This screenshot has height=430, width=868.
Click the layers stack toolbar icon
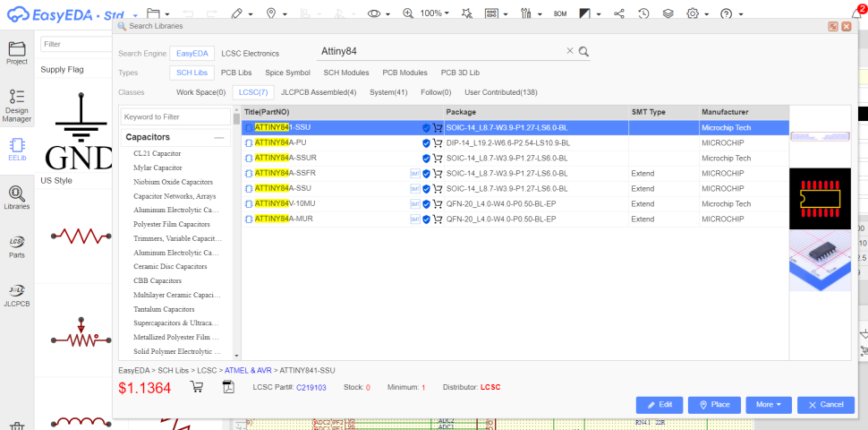668,13
